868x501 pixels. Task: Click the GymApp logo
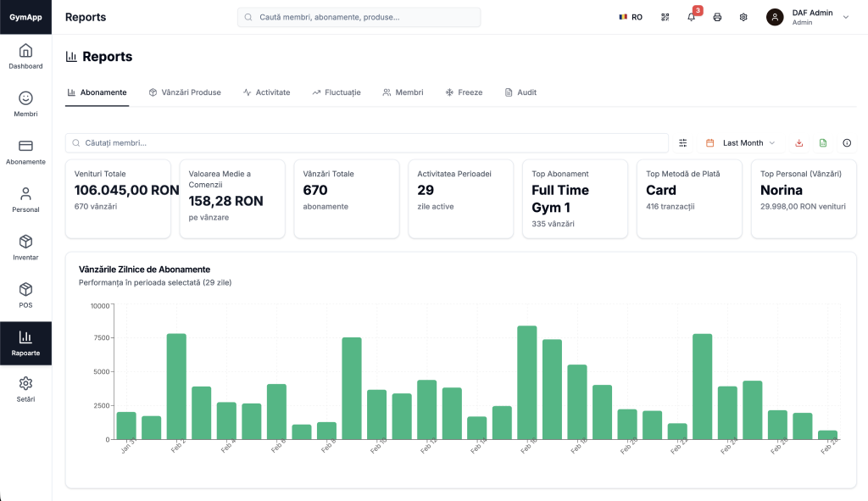coord(25,16)
